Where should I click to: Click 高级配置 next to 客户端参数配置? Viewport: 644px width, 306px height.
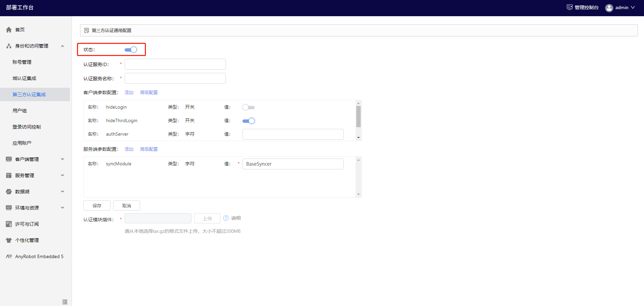tap(149, 92)
